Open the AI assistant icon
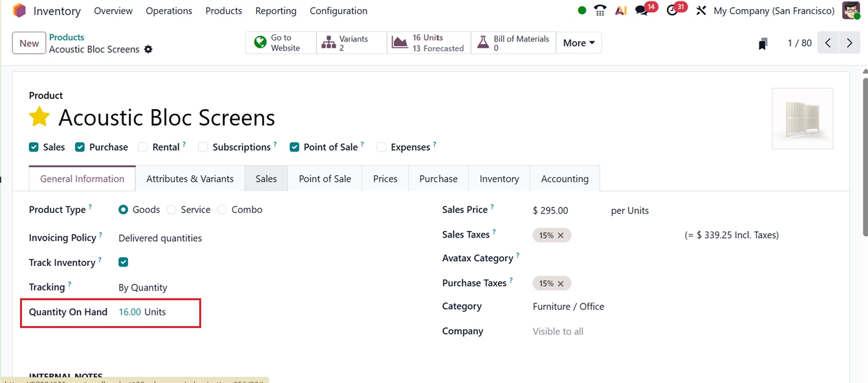The width and height of the screenshot is (868, 383). click(621, 10)
